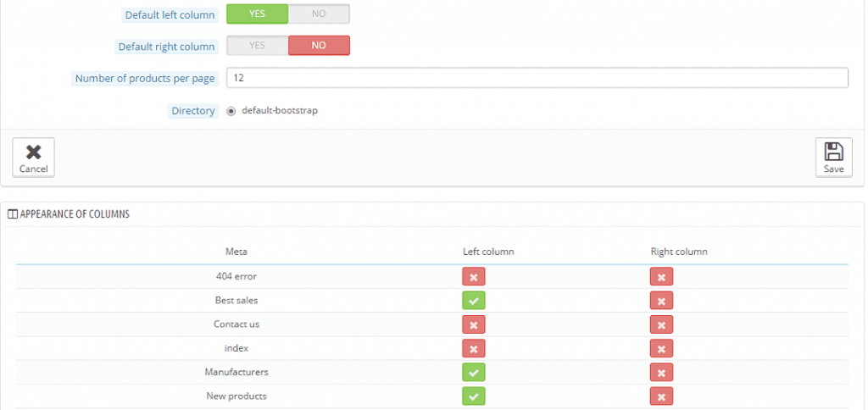Enable right column for Contact us
868x410 pixels.
(661, 324)
